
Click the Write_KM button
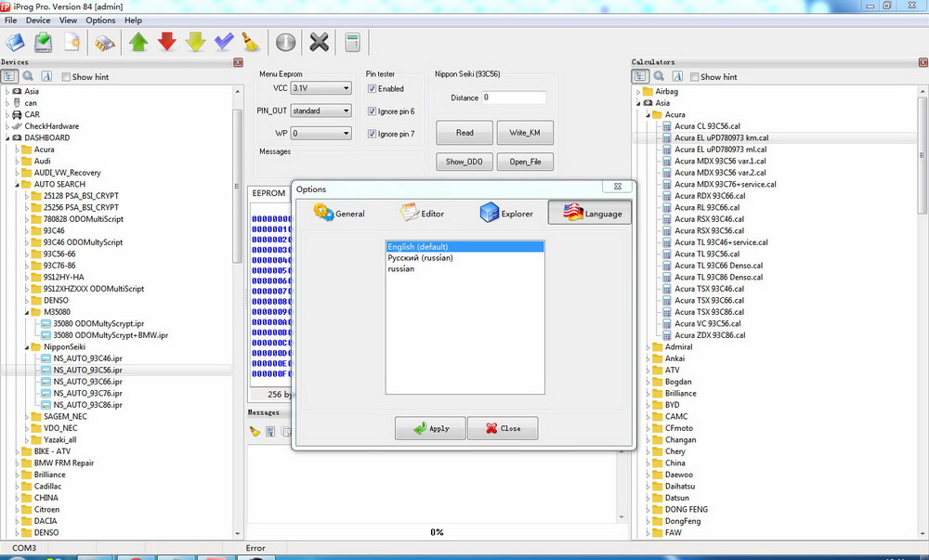pyautogui.click(x=525, y=133)
